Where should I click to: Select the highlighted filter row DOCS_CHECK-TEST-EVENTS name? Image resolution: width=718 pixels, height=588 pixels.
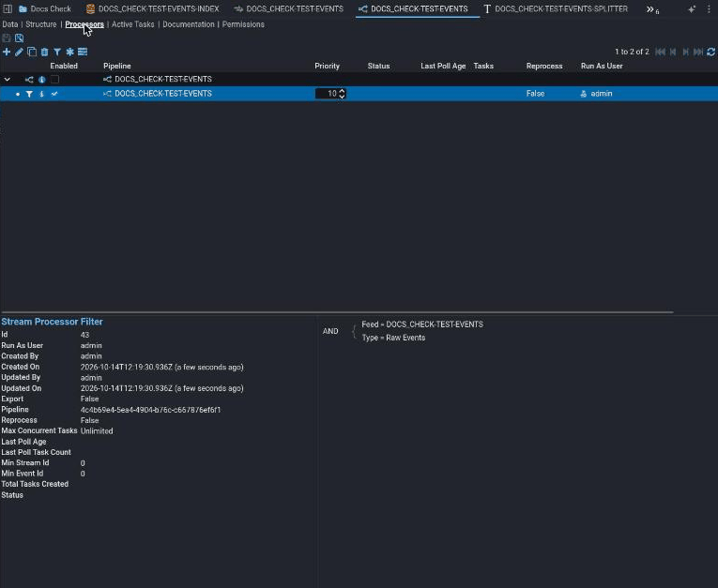163,94
